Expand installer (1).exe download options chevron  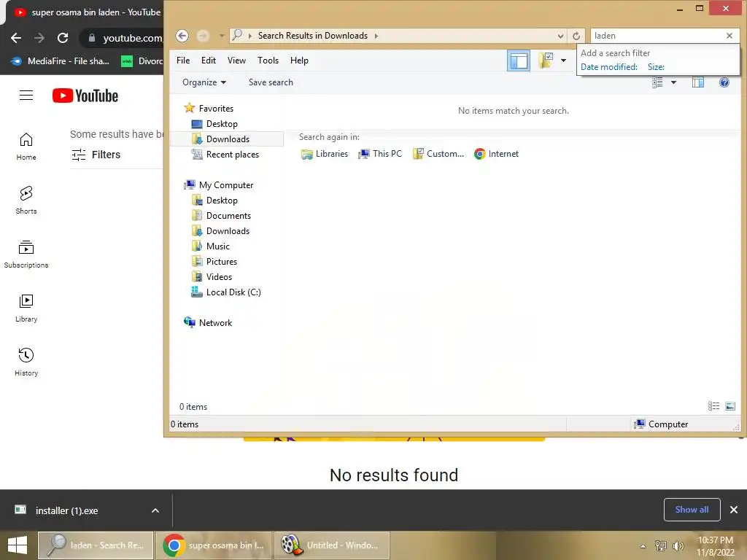pyautogui.click(x=155, y=510)
